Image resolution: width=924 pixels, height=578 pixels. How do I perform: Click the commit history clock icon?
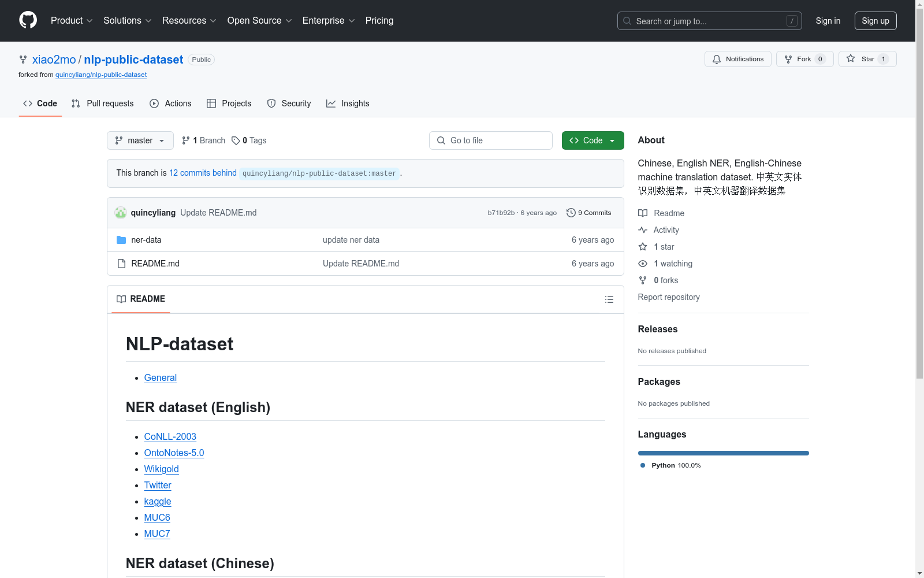[571, 213]
